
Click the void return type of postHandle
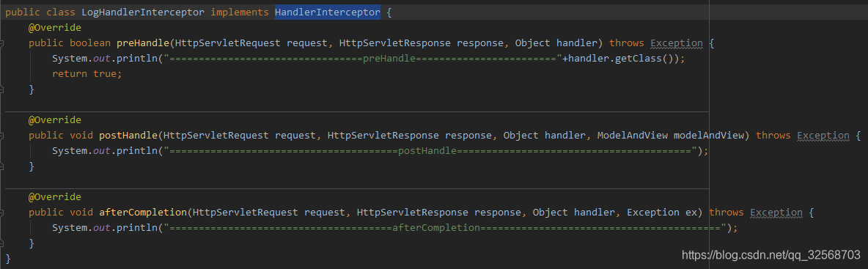point(81,136)
